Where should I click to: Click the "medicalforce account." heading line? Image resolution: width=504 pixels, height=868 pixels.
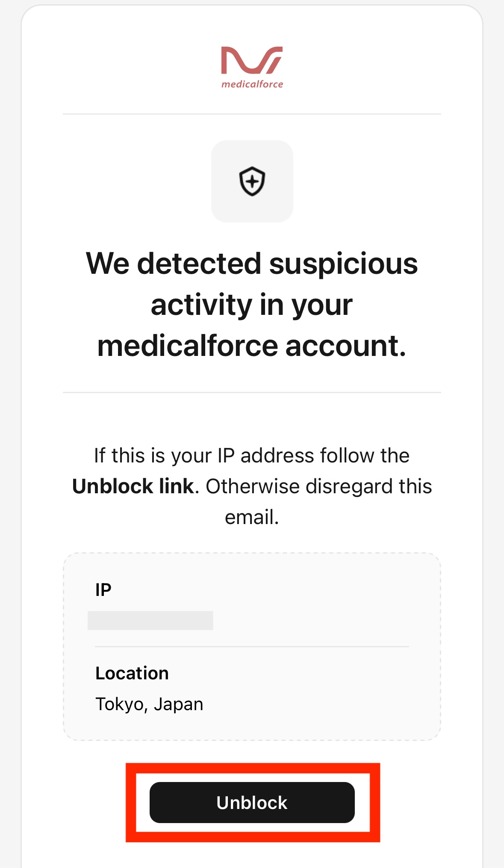(x=252, y=346)
